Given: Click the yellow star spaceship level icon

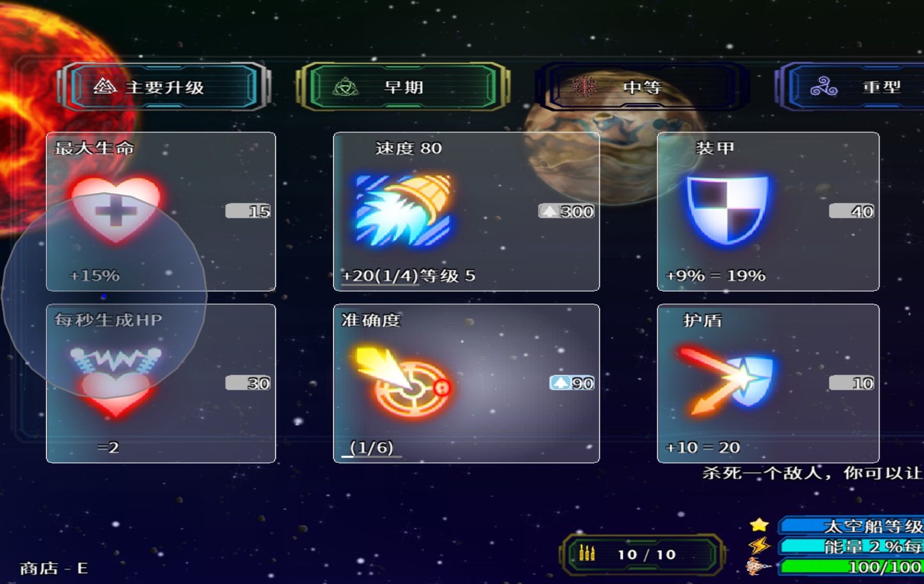Looking at the screenshot, I should [x=759, y=525].
